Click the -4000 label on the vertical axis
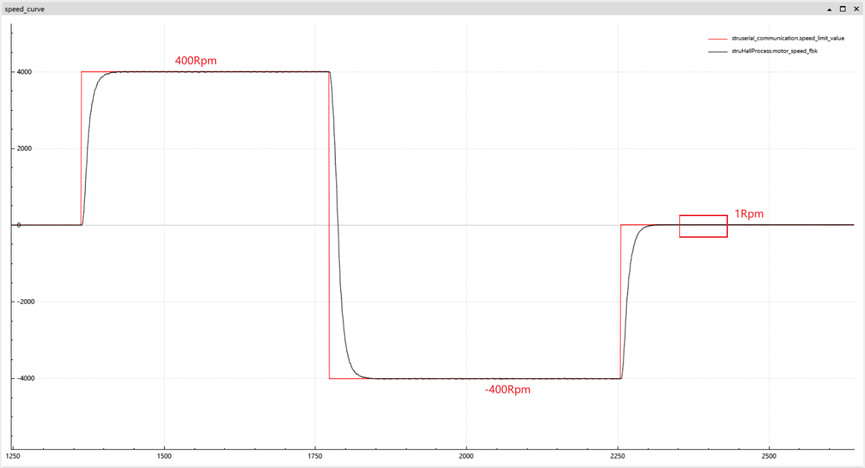865x468 pixels. click(x=24, y=379)
